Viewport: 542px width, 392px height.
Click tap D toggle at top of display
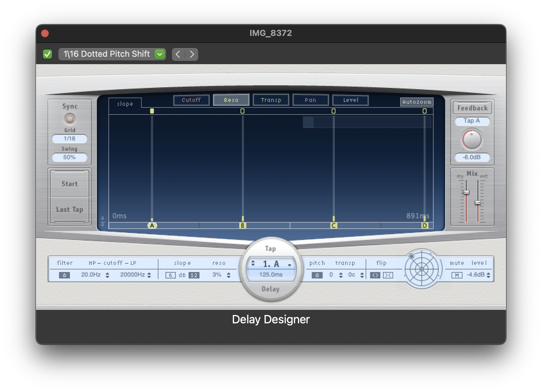pyautogui.click(x=425, y=111)
